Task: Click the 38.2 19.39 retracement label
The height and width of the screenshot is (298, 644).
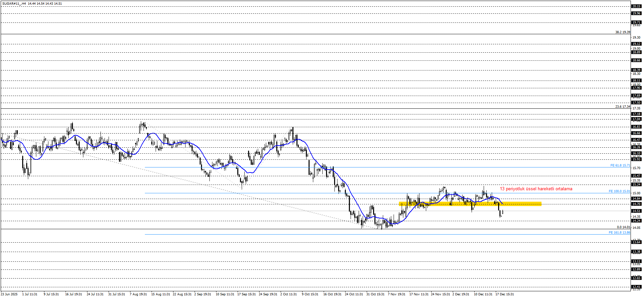Action: 622,32
